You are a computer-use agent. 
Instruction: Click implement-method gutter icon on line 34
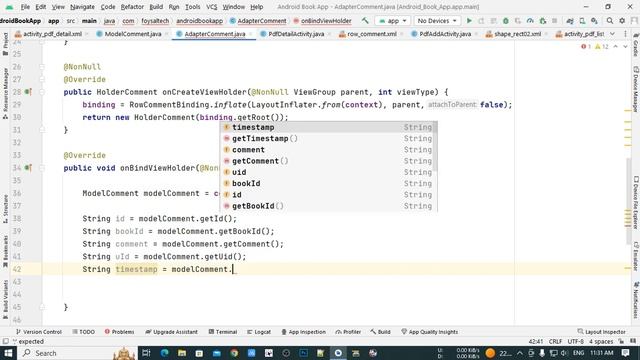coord(28,168)
